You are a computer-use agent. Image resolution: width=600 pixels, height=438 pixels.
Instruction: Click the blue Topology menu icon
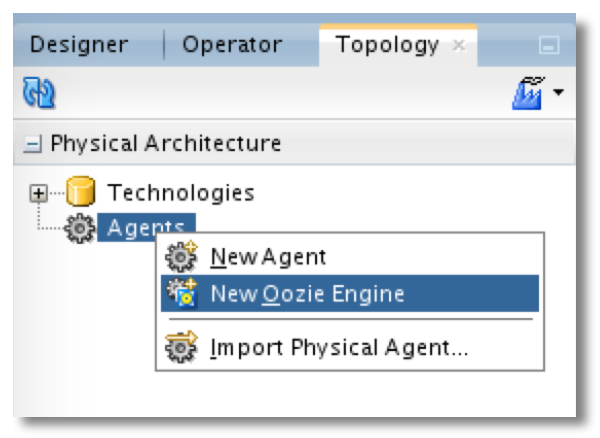pyautogui.click(x=528, y=93)
